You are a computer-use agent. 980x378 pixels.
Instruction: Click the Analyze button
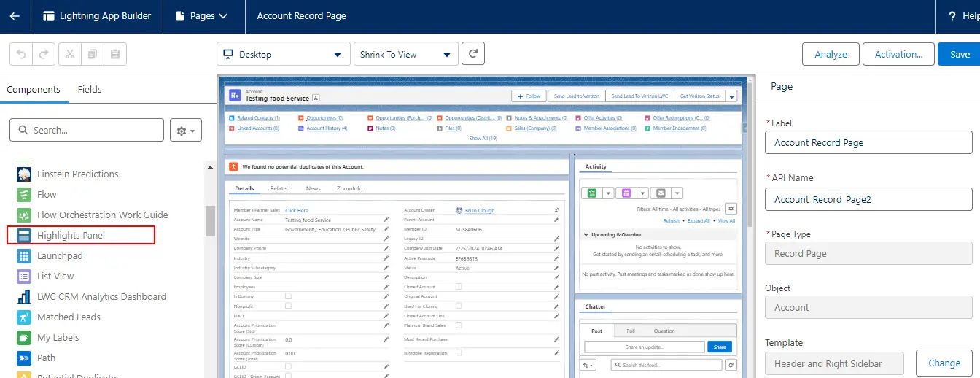[x=831, y=54]
